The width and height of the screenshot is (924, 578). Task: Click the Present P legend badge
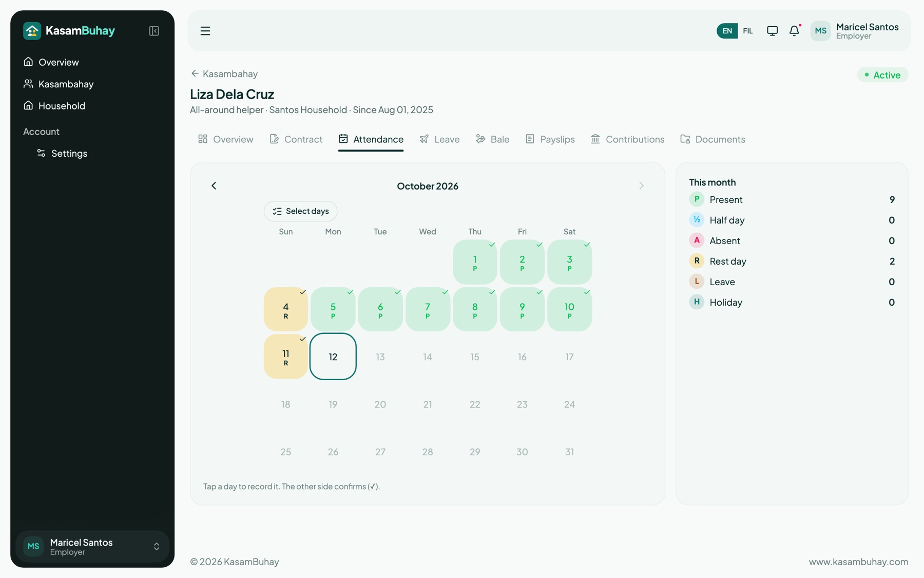[x=697, y=199]
